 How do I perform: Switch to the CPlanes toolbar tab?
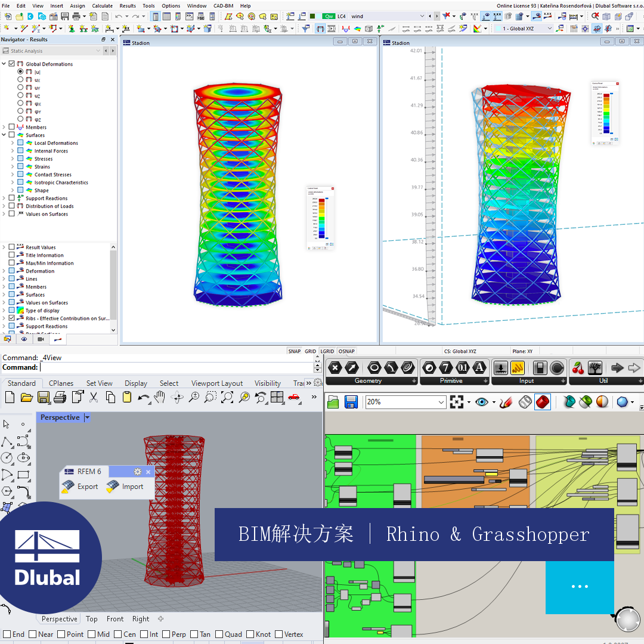tap(61, 383)
